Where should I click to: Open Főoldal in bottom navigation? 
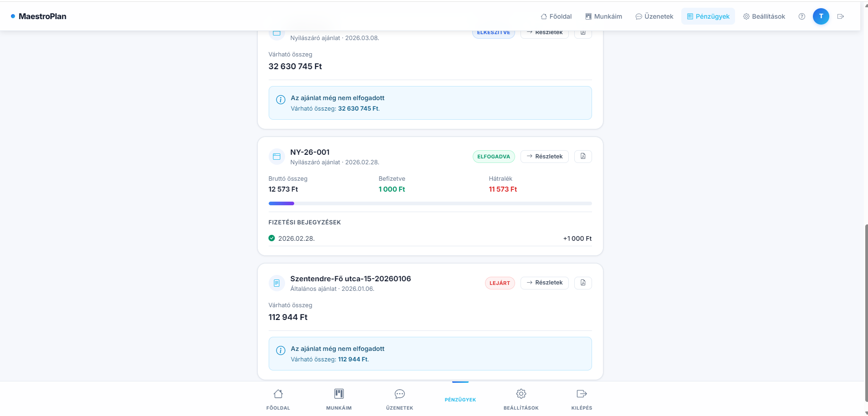point(278,399)
